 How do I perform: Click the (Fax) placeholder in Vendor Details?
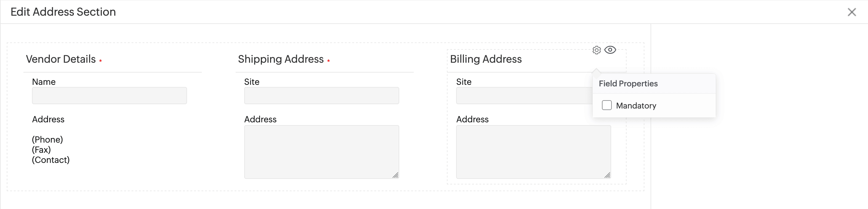[x=42, y=150]
